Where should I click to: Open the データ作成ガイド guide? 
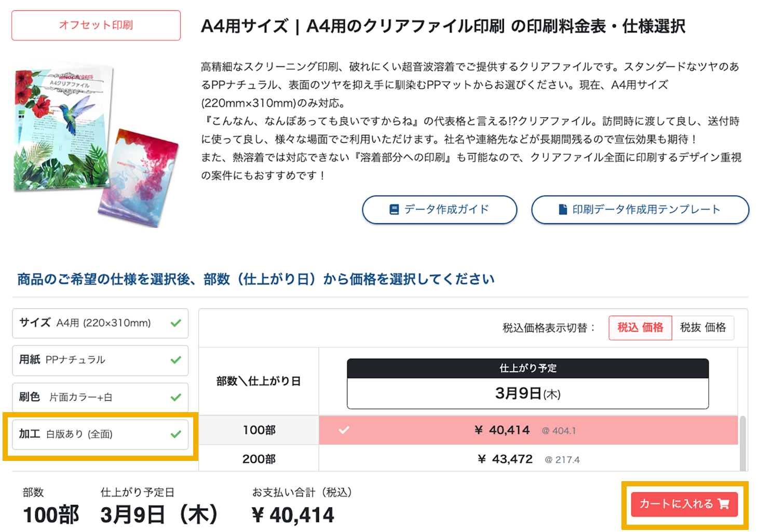[439, 209]
